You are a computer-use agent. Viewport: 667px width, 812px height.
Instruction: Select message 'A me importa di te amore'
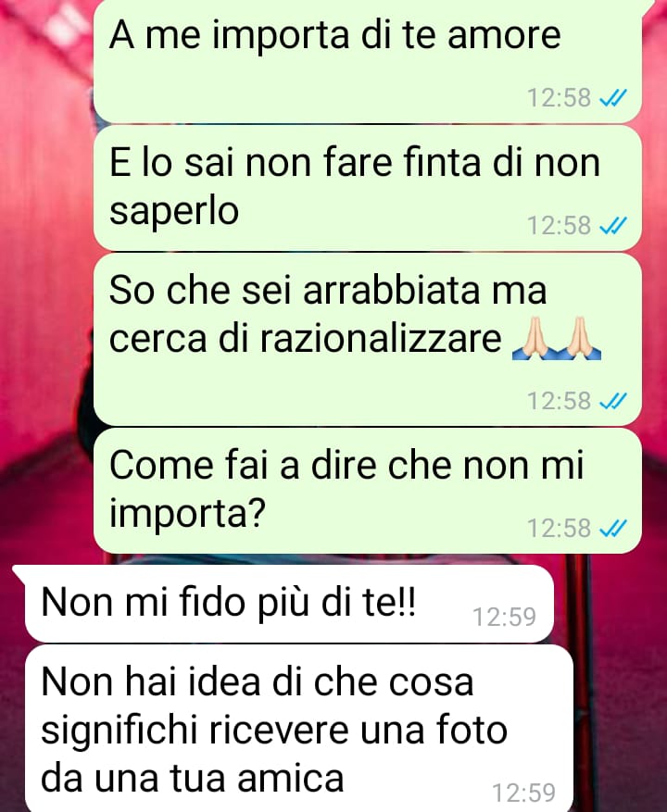pos(368,61)
